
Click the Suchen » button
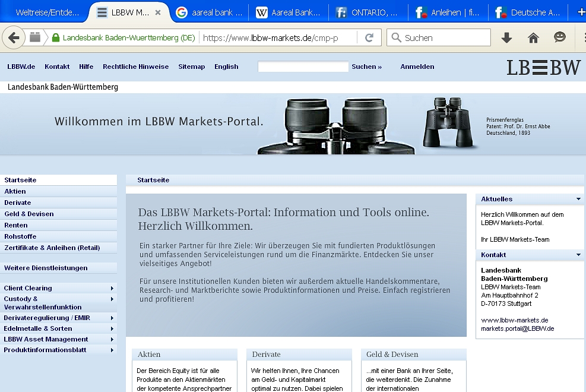pos(367,67)
